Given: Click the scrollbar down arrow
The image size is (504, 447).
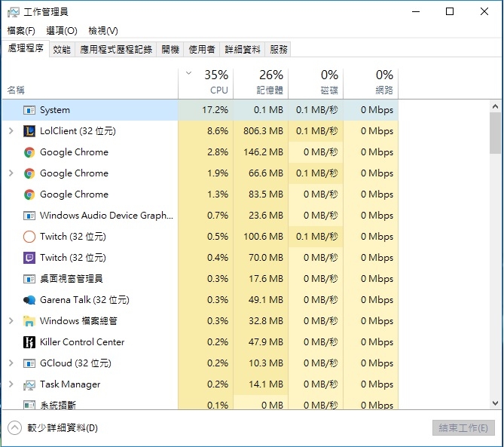Looking at the screenshot, I should coord(495,403).
